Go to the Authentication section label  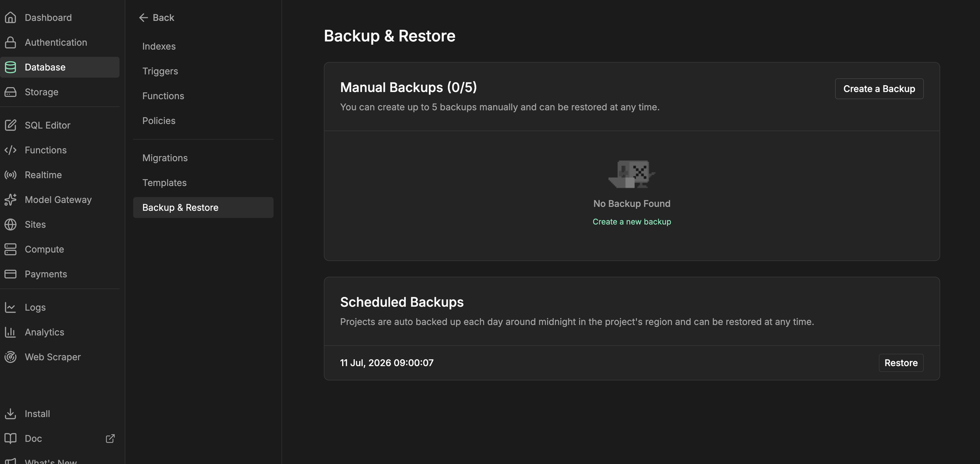click(56, 43)
